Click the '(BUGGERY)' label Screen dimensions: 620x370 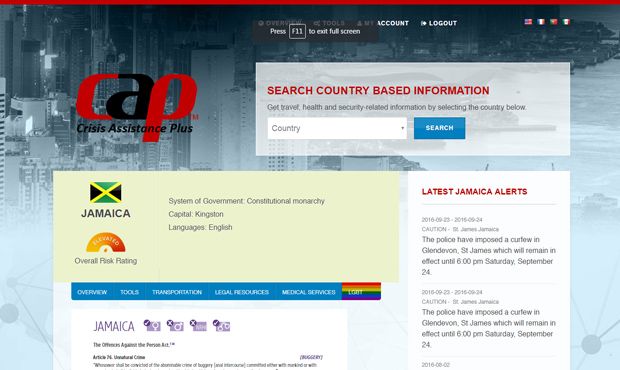point(311,357)
